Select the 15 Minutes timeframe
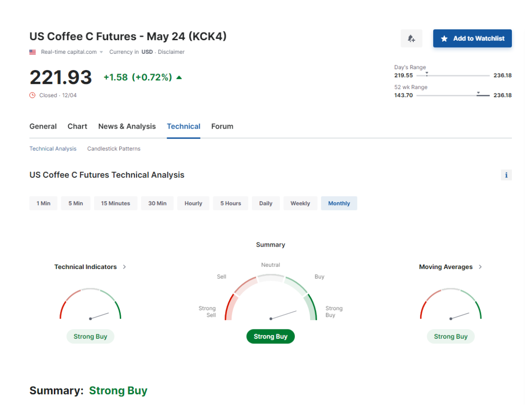525x420 pixels. [x=115, y=203]
